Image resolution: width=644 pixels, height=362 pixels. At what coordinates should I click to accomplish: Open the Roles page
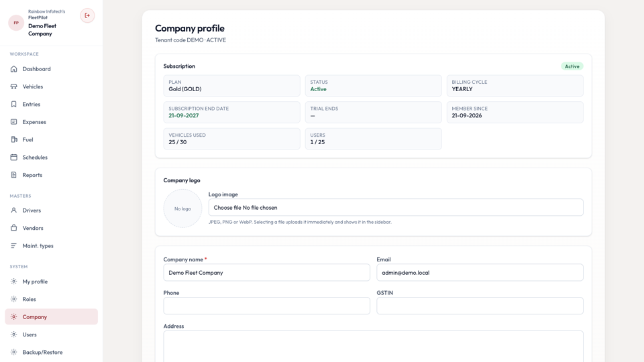coord(52,299)
